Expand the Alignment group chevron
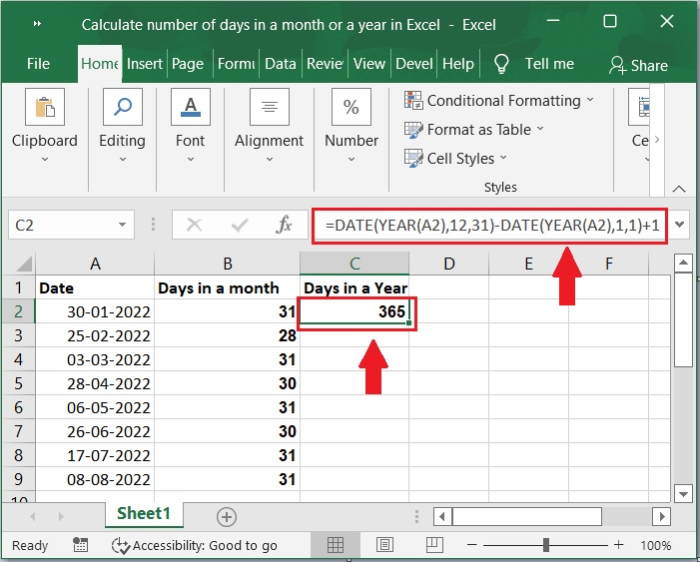The image size is (700, 562). click(x=269, y=159)
